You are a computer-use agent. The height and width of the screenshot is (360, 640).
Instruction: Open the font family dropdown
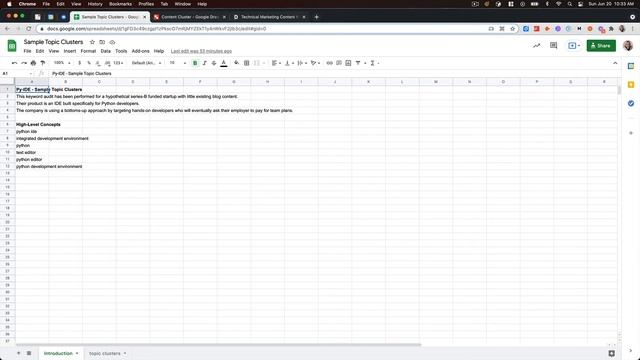tap(146, 63)
